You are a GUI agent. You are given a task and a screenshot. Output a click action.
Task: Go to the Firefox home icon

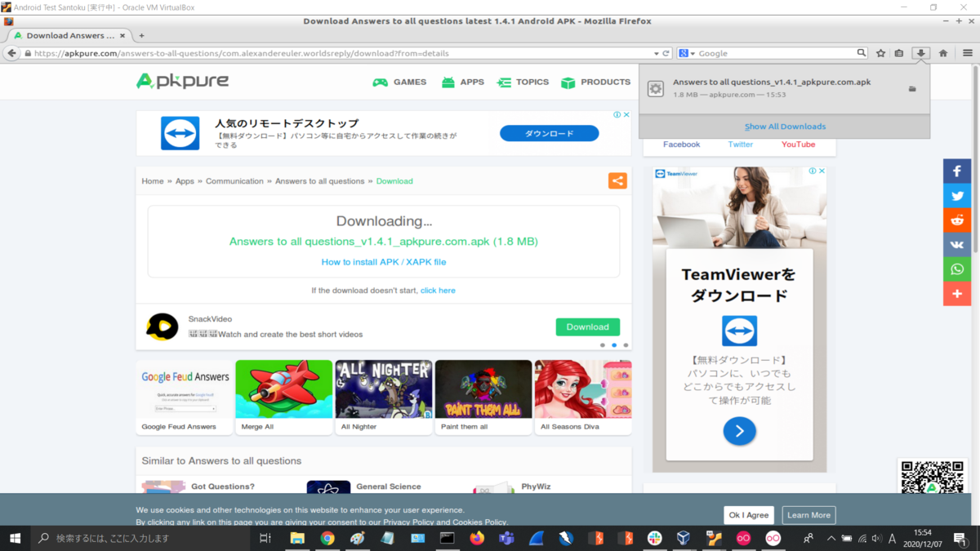pyautogui.click(x=943, y=53)
